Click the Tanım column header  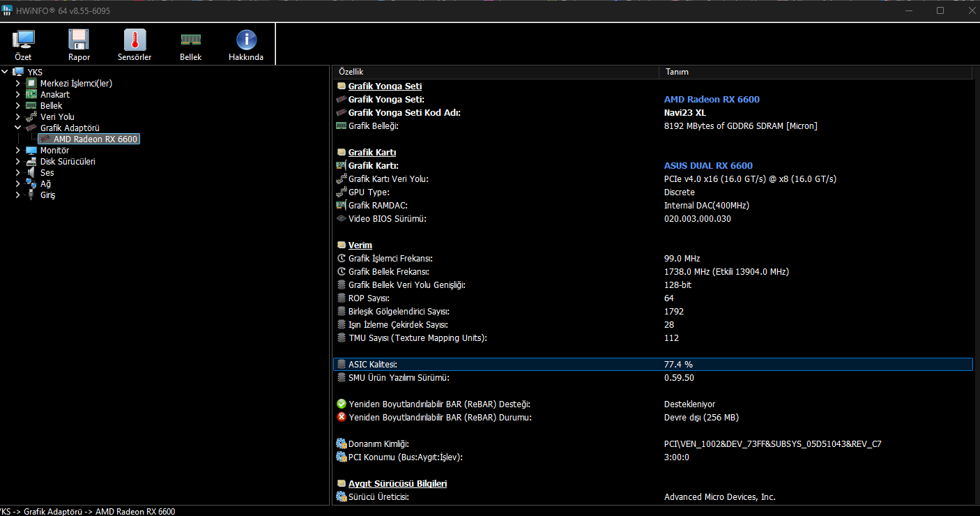[816, 72]
